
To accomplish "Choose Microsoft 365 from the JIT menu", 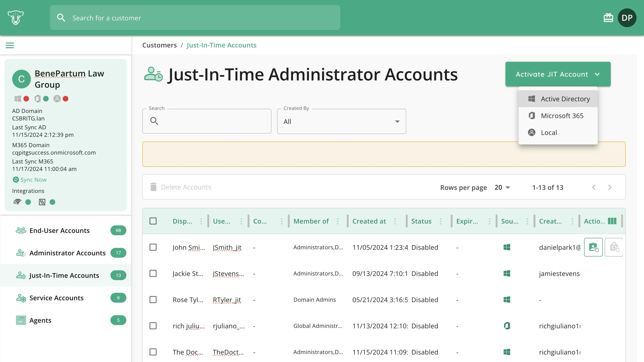I will point(558,116).
